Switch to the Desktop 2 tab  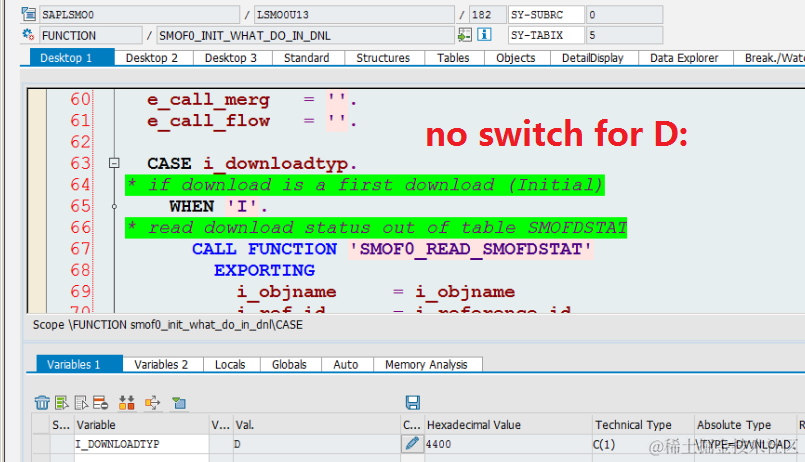point(152,57)
